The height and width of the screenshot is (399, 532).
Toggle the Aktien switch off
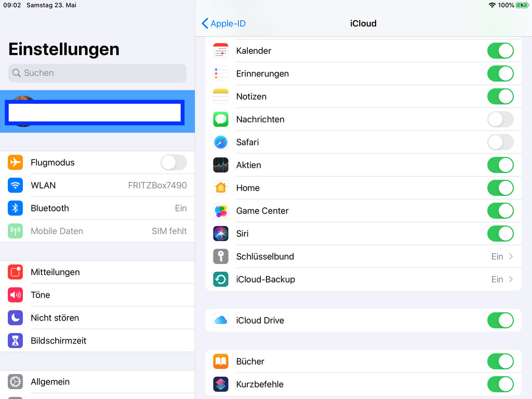tap(500, 165)
